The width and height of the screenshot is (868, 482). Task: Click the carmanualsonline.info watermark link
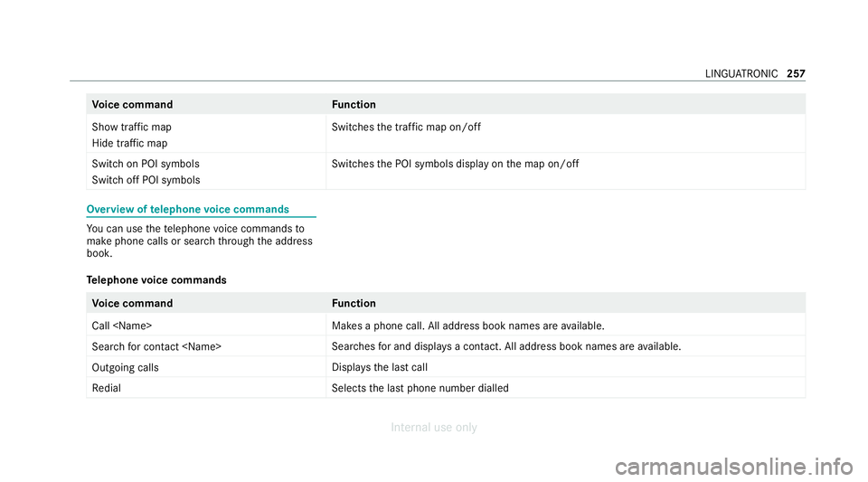tap(734, 467)
